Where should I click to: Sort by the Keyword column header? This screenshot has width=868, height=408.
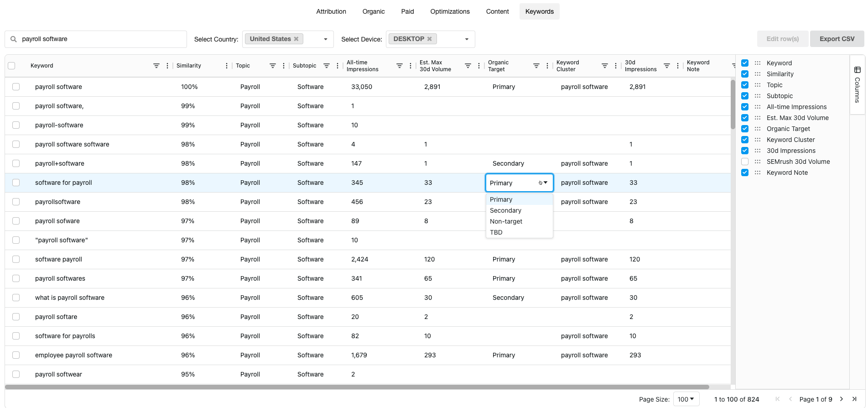point(42,66)
